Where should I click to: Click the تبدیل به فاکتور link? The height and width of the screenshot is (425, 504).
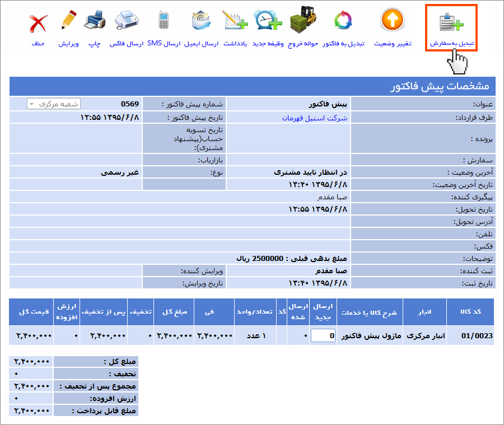point(343,44)
